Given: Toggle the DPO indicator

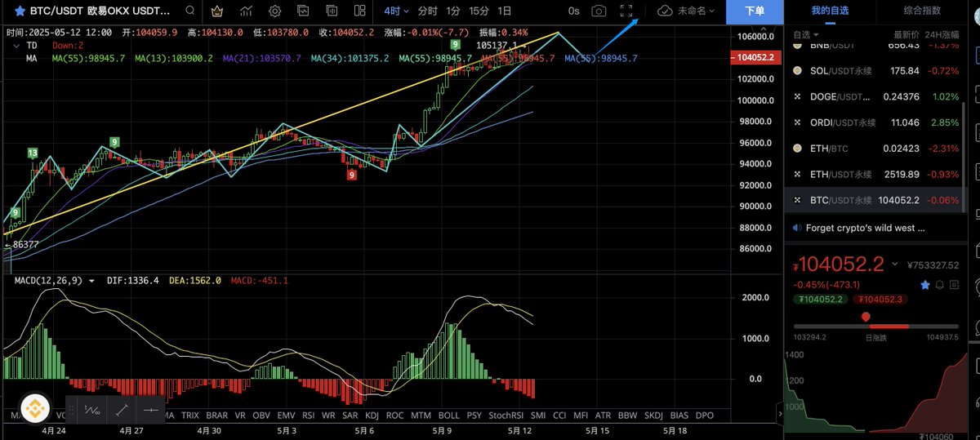Looking at the screenshot, I should tap(704, 416).
